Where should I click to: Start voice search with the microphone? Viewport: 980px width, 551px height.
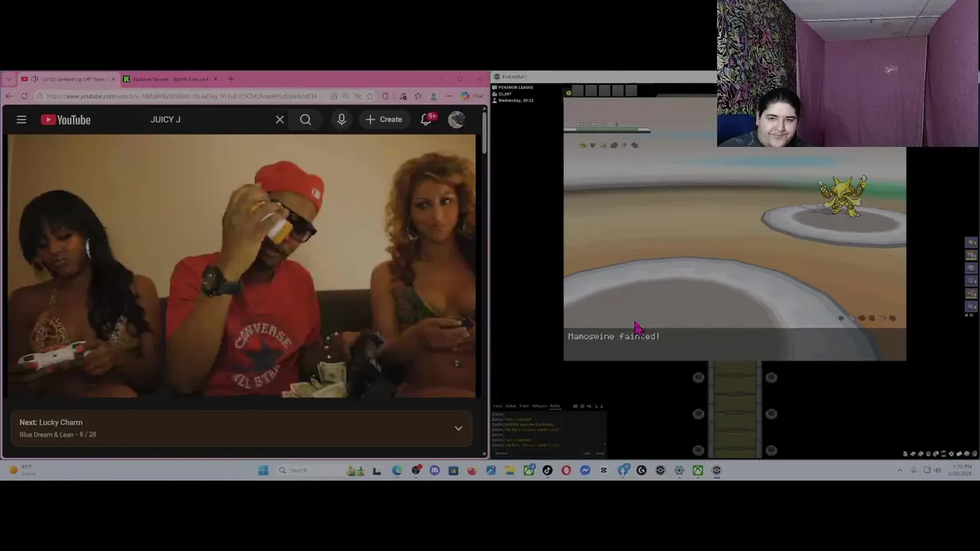(x=341, y=119)
